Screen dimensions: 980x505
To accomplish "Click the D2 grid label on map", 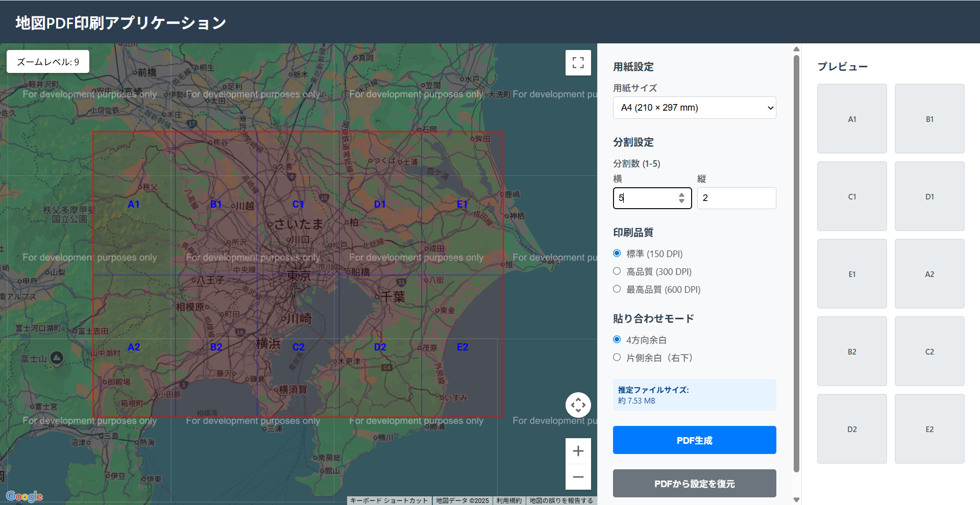I will pyautogui.click(x=380, y=347).
